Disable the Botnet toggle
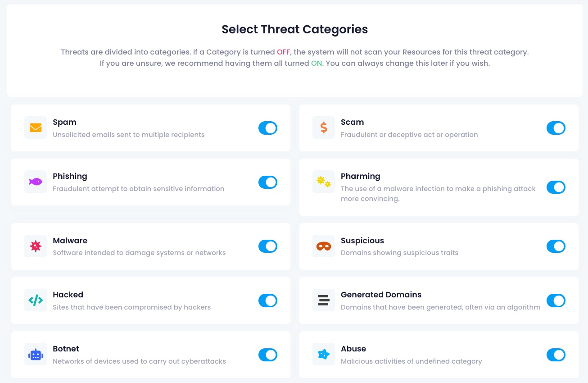The image size is (588, 383). coord(268,355)
